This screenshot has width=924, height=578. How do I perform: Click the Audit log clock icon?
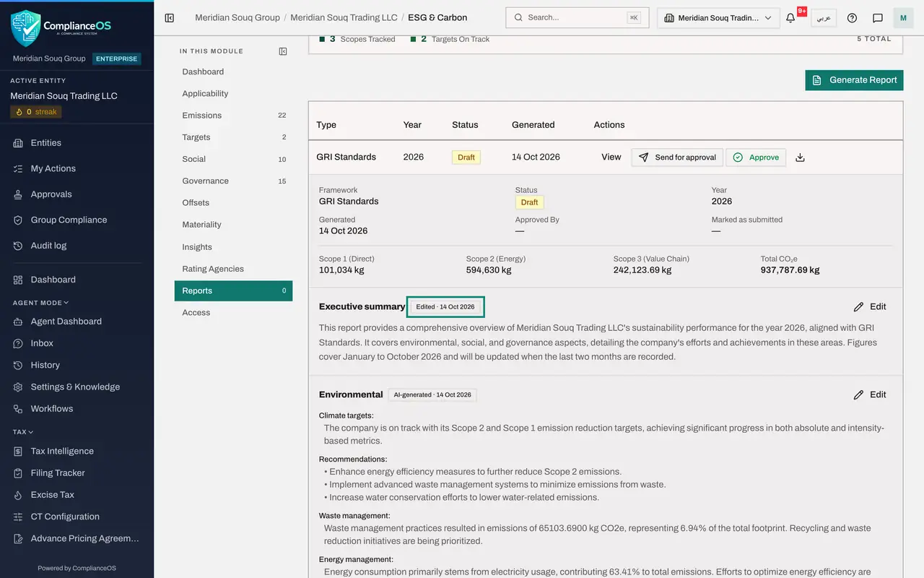[18, 246]
